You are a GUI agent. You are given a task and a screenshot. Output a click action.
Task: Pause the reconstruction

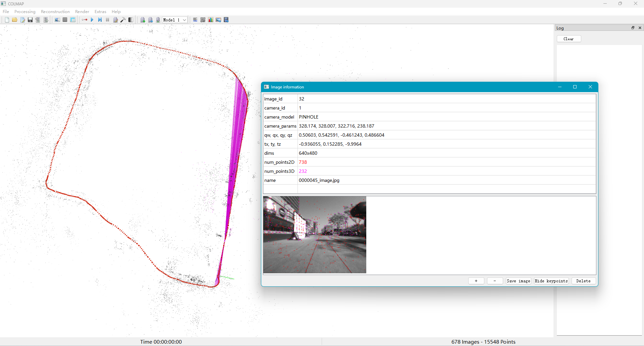pos(107,20)
